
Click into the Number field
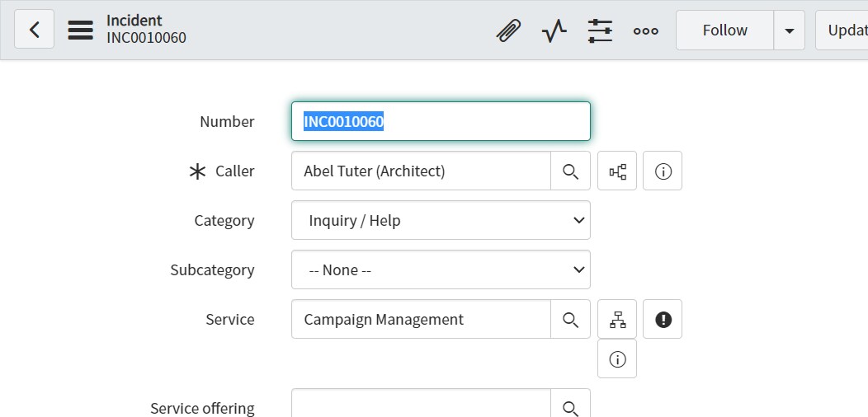(x=441, y=121)
